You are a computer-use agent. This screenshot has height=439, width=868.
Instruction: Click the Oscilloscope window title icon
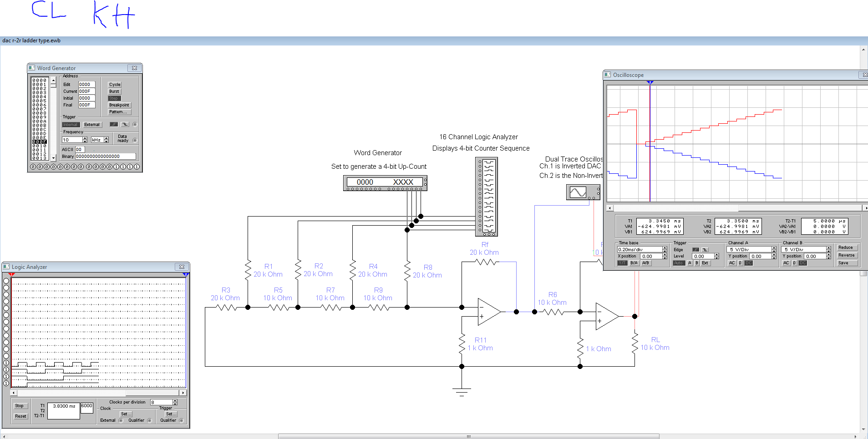(607, 75)
